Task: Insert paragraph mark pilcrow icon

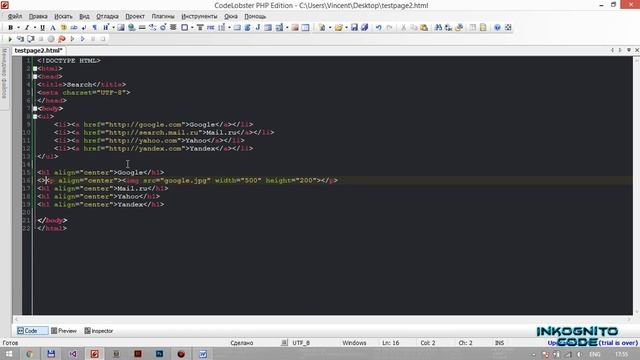Action: click(x=95, y=27)
